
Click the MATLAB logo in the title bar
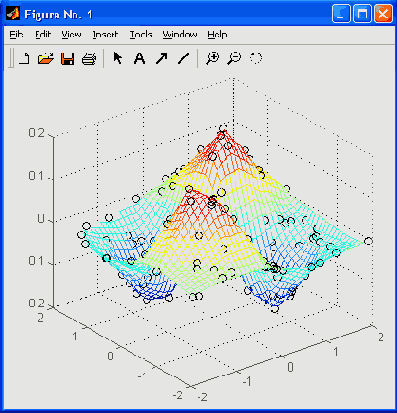[x=13, y=14]
